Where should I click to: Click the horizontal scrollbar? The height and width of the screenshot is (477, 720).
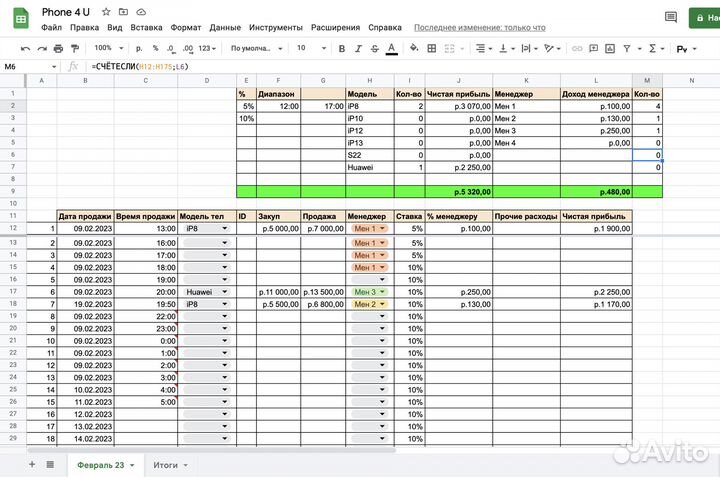click(x=211, y=450)
